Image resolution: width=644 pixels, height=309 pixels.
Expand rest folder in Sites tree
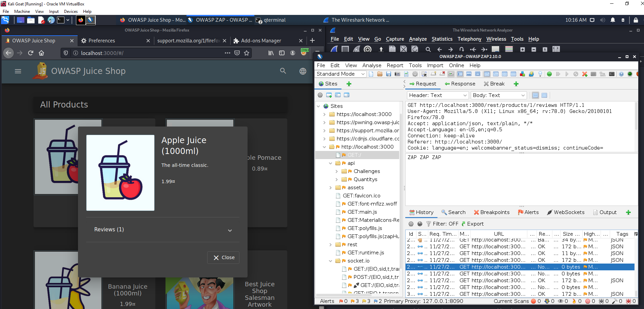331,245
